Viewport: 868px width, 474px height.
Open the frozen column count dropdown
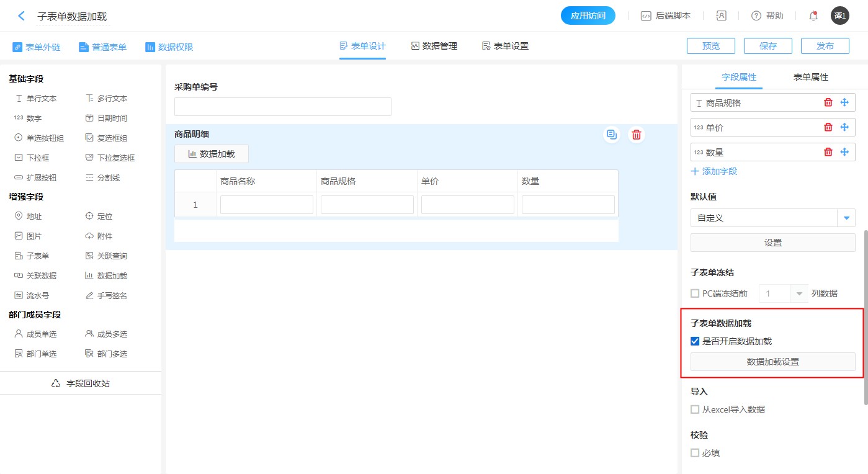tap(798, 293)
